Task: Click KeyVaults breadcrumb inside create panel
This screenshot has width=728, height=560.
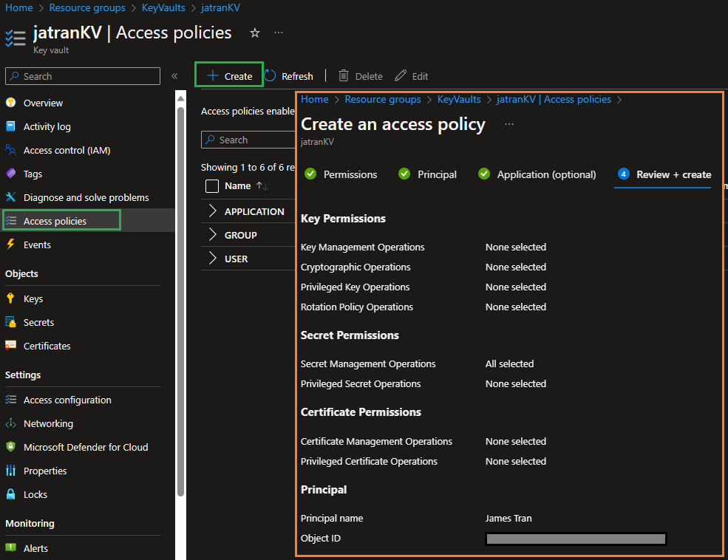Action: point(459,99)
